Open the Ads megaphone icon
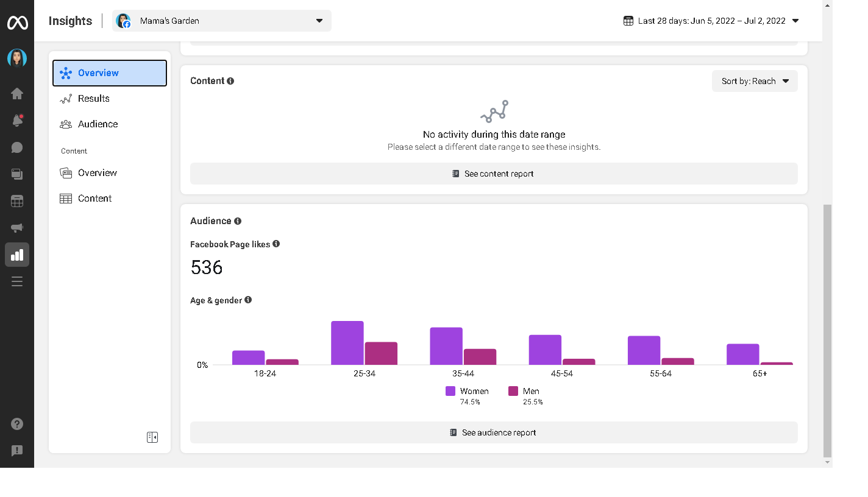The image size is (868, 497). [17, 228]
